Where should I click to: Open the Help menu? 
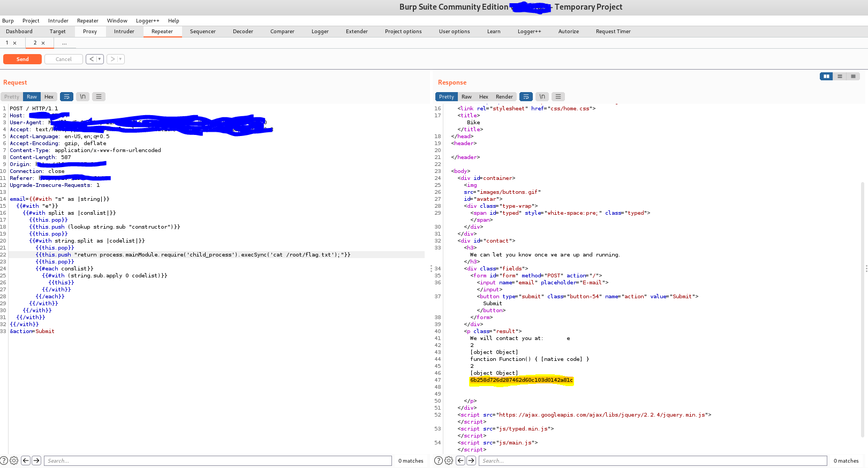173,21
